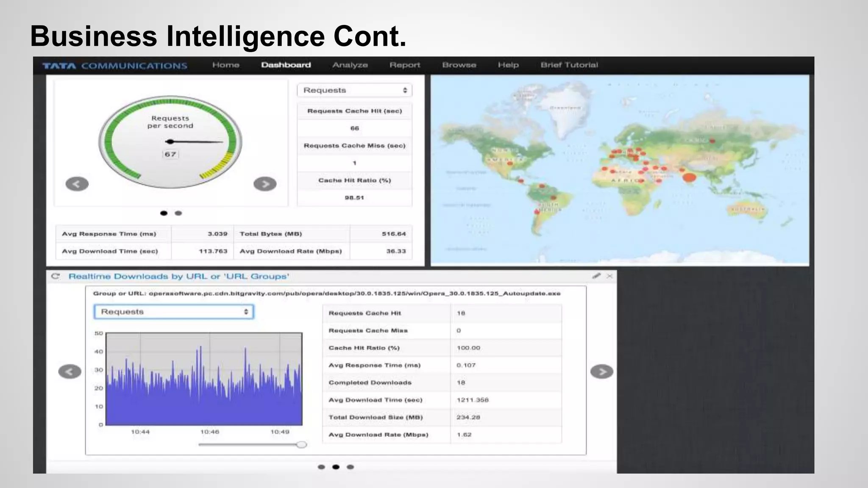
Task: Click the '66' cache hit value
Action: [355, 128]
